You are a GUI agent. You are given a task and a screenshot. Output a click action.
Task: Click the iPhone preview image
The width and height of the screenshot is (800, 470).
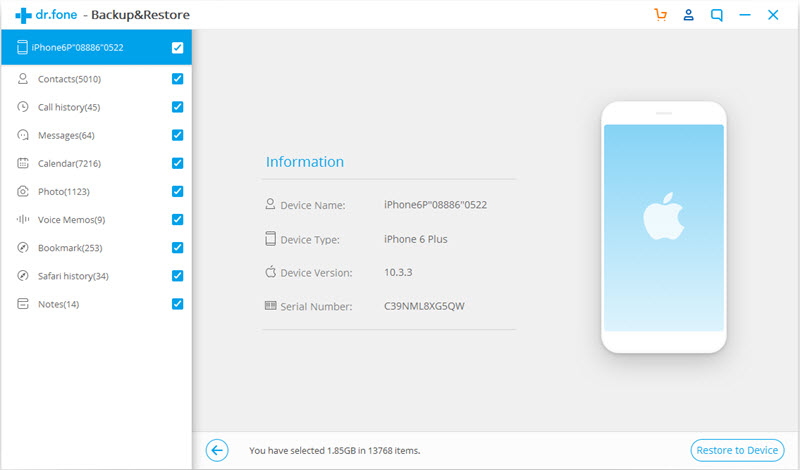[663, 228]
